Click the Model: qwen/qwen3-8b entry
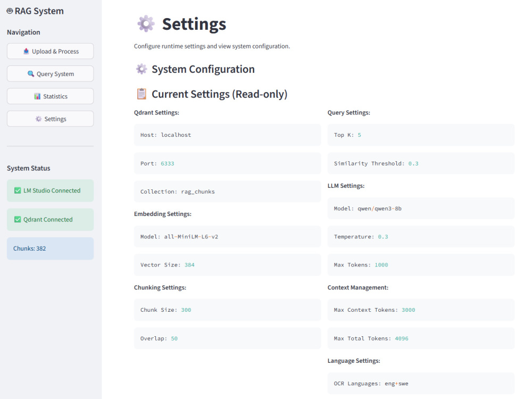The height and width of the screenshot is (399, 532). pyautogui.click(x=421, y=209)
